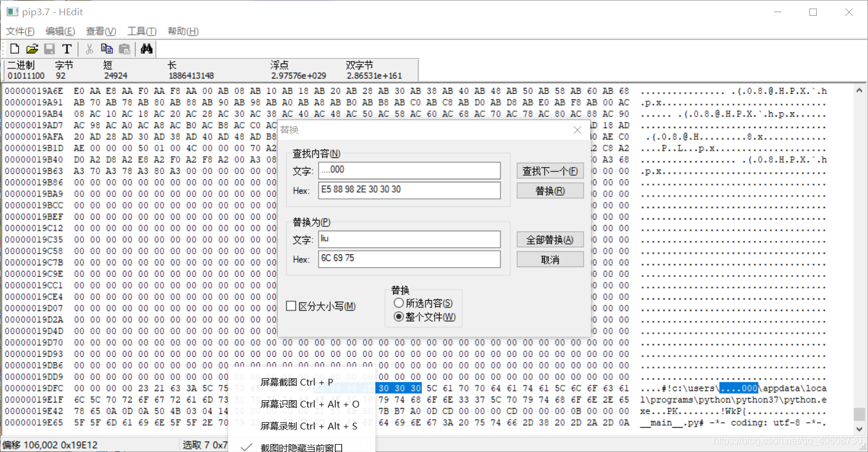Image resolution: width=868 pixels, height=452 pixels.
Task: Click the offset address 00000019E1F
Action: [x=34, y=400]
